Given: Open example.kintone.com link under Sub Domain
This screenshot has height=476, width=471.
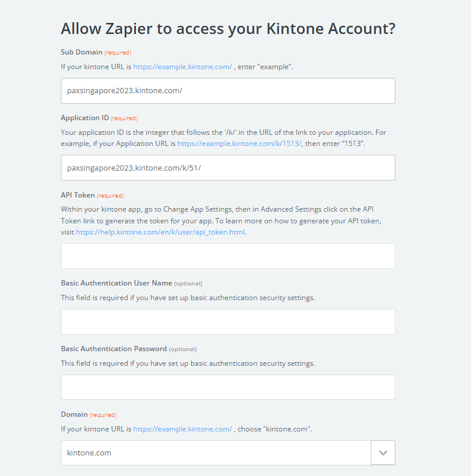Looking at the screenshot, I should tap(183, 67).
